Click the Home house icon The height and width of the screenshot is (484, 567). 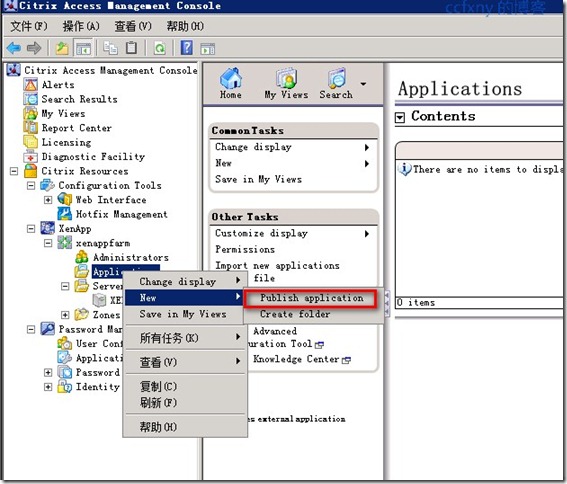coord(231,78)
